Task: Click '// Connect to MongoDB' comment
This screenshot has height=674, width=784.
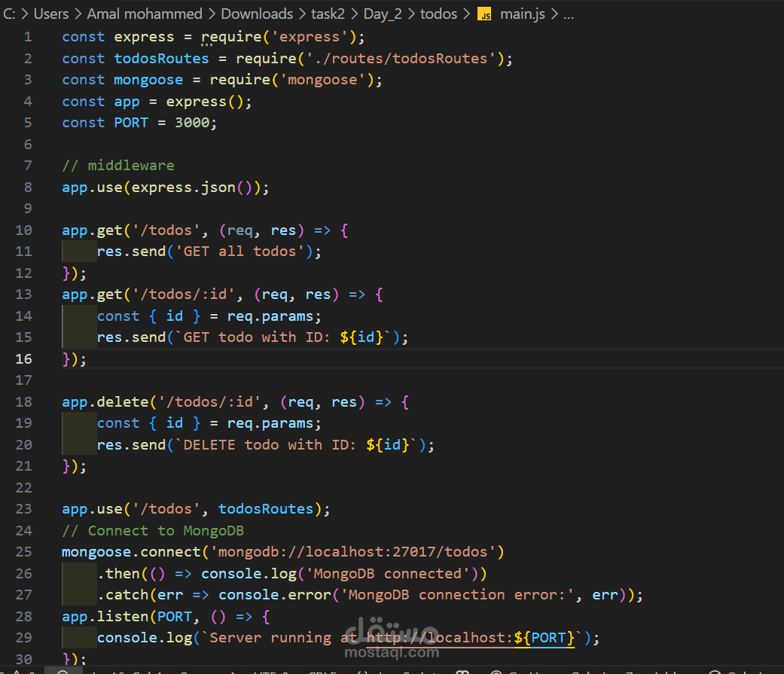Action: coord(152,530)
